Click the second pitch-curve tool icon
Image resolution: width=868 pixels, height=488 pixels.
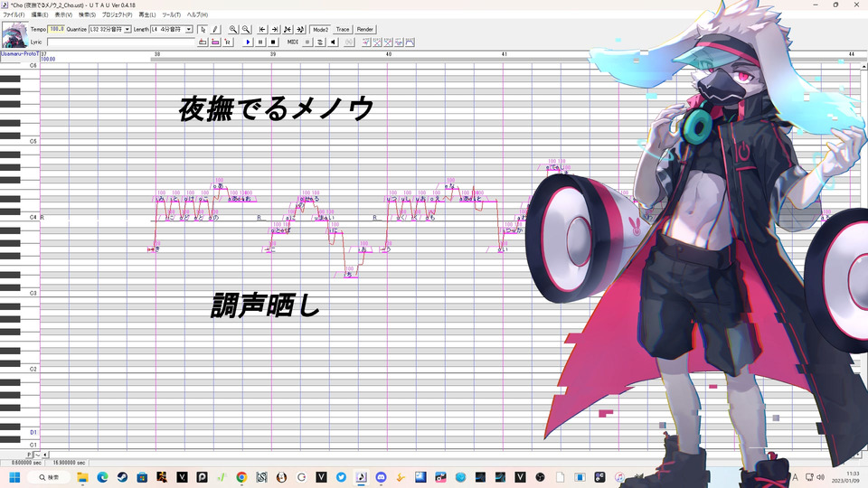coord(377,42)
